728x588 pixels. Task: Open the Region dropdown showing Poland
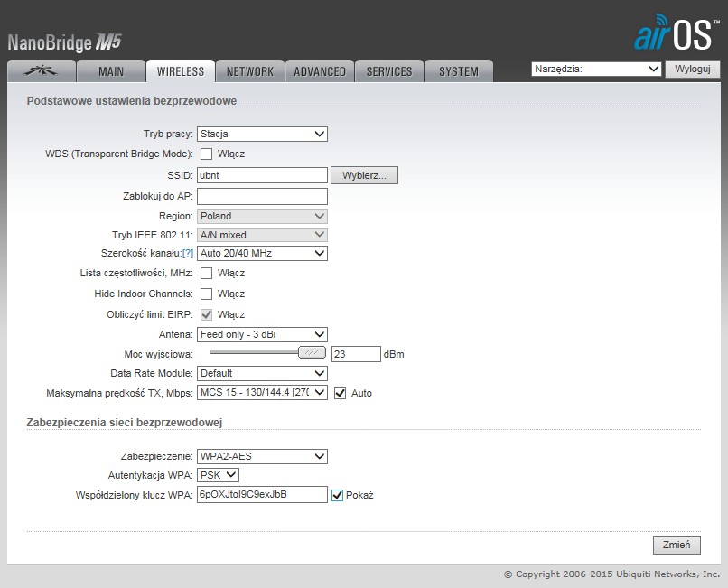click(x=262, y=216)
